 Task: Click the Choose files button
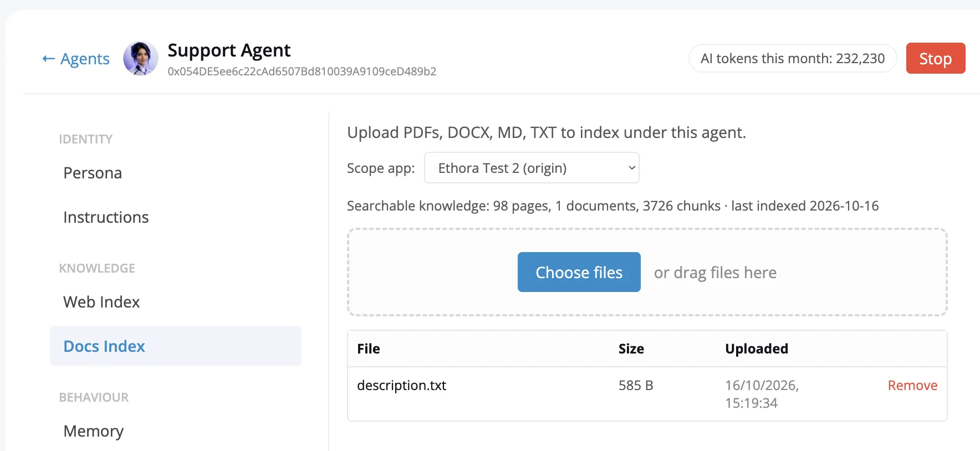[579, 272]
